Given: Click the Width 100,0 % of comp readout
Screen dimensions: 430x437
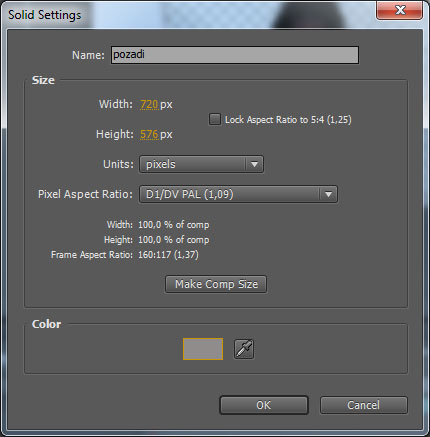Looking at the screenshot, I should pyautogui.click(x=174, y=225).
